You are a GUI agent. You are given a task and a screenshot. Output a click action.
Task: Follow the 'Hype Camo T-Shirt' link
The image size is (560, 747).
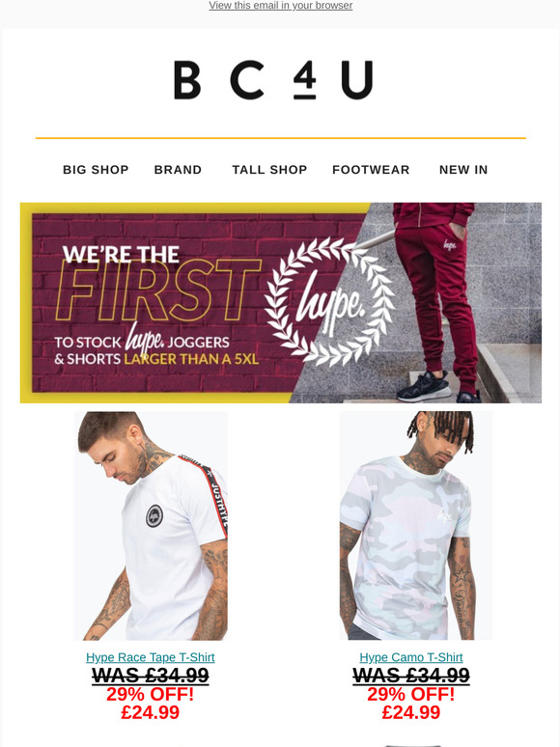pos(410,657)
